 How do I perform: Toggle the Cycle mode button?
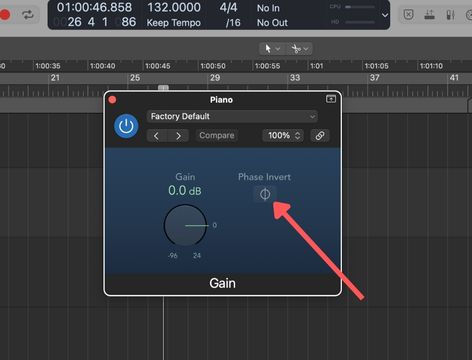(x=28, y=15)
